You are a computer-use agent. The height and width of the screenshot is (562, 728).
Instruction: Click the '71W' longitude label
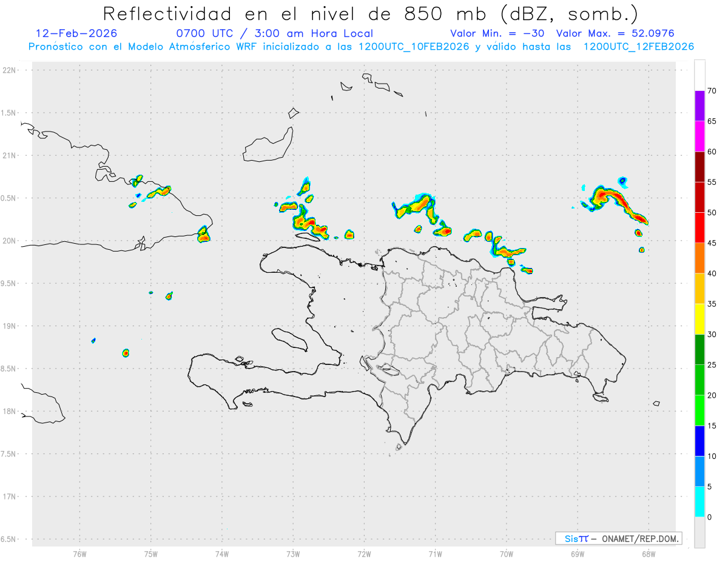click(x=435, y=554)
